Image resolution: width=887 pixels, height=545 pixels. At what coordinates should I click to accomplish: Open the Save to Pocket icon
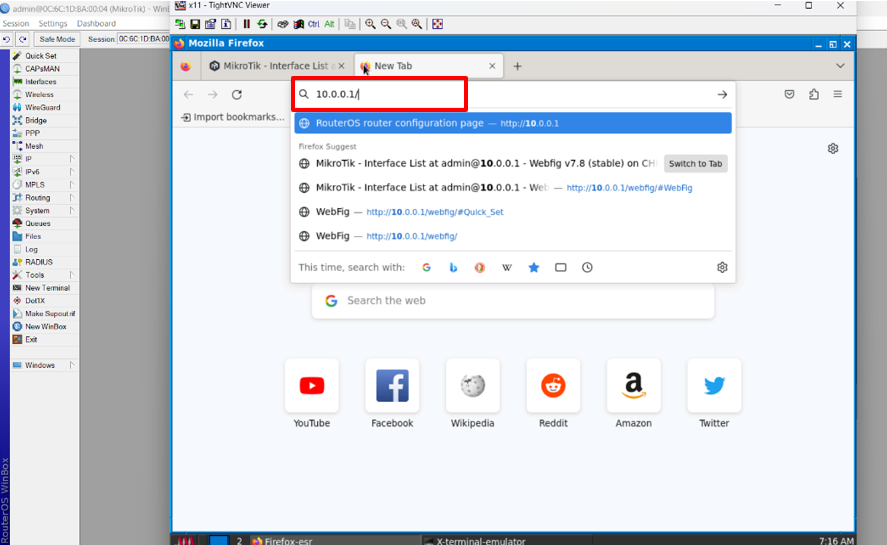pos(789,94)
